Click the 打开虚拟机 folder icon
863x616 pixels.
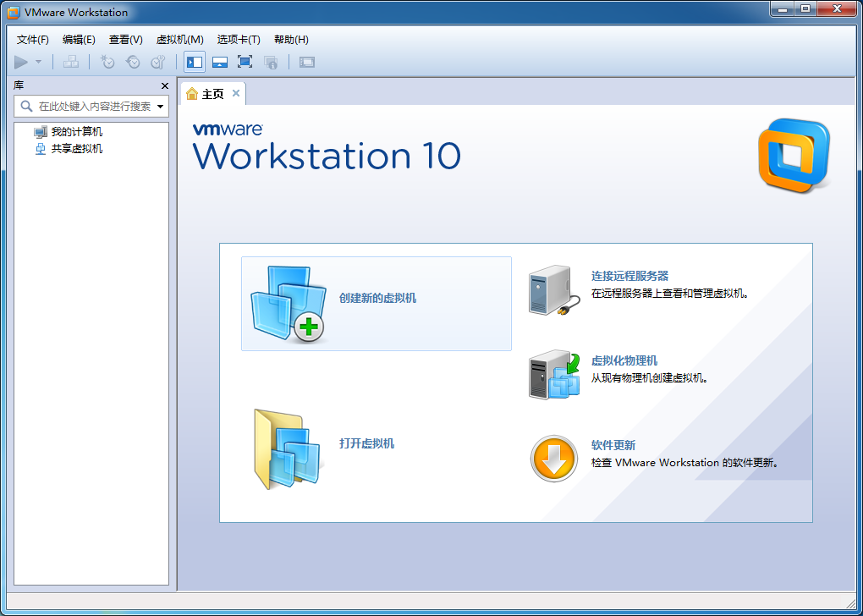tap(288, 448)
